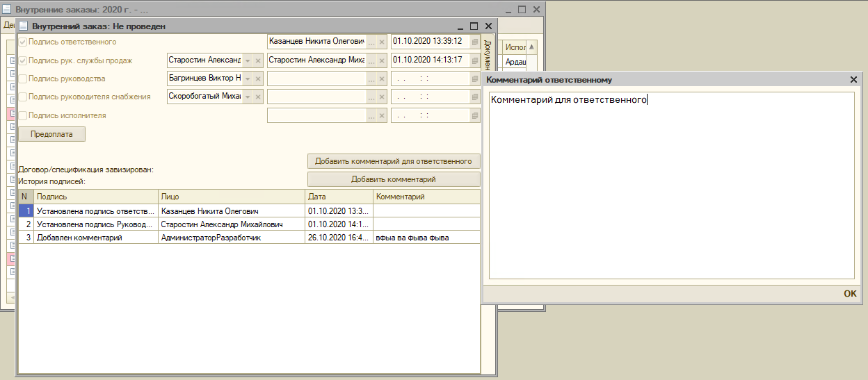The image size is (868, 380).
Task: Open calendar in Подпись исполнителя date field
Action: pyautogui.click(x=475, y=115)
